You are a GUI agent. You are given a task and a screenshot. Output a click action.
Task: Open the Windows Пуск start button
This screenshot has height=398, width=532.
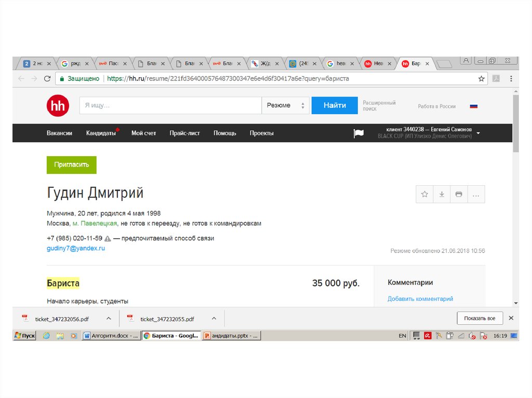tap(25, 336)
